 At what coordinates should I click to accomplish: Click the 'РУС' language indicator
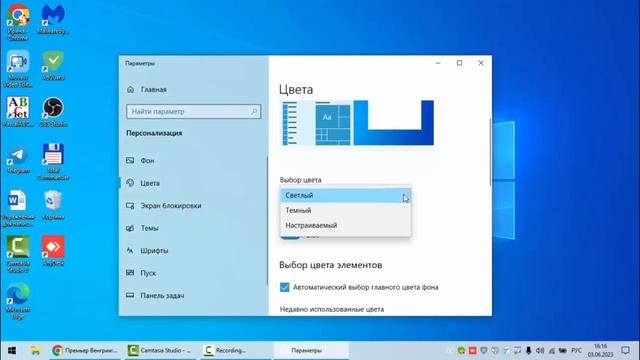[576, 351]
